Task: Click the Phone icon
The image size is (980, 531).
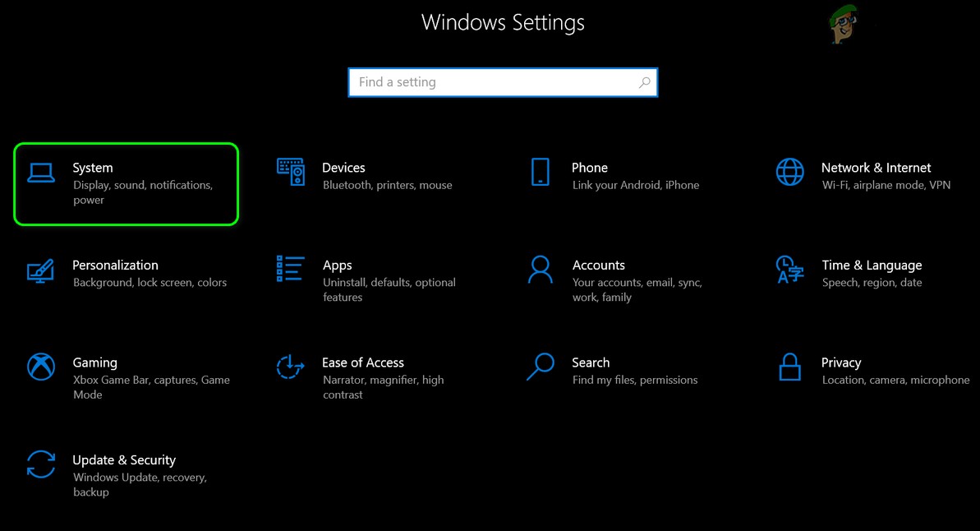Action: coord(540,172)
